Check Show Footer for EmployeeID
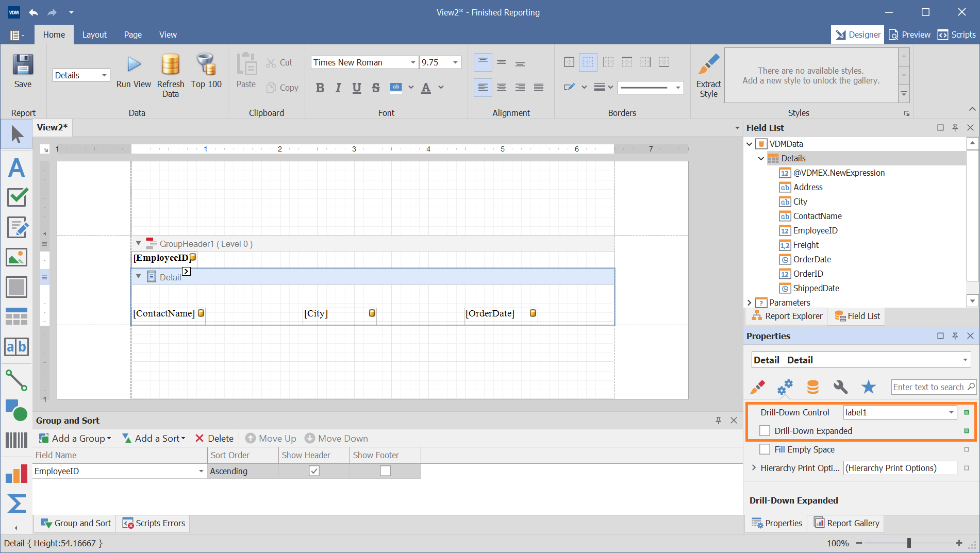The image size is (980, 553). pyautogui.click(x=385, y=471)
